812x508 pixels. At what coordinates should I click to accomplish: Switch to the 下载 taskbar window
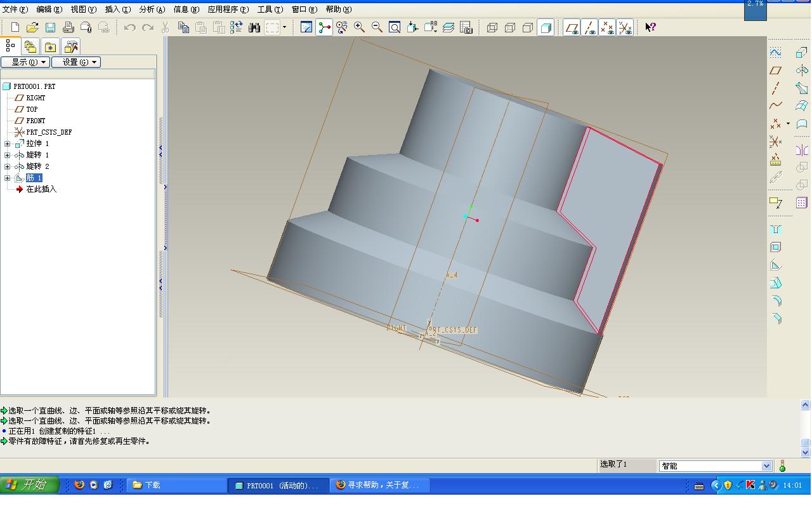click(177, 485)
